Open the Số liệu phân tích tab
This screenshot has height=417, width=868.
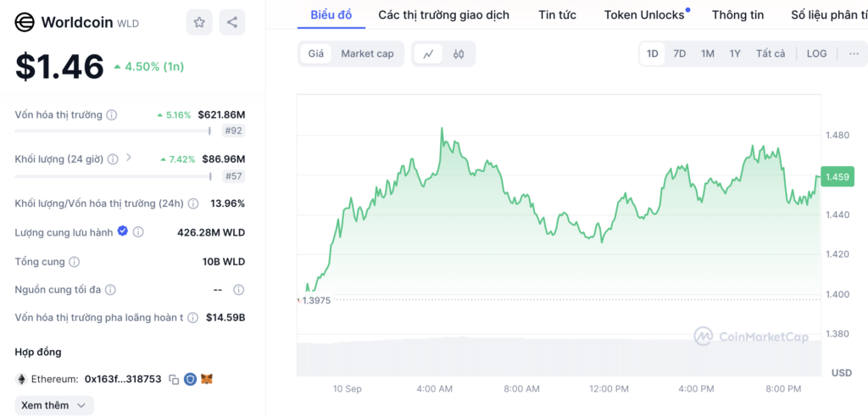point(829,15)
